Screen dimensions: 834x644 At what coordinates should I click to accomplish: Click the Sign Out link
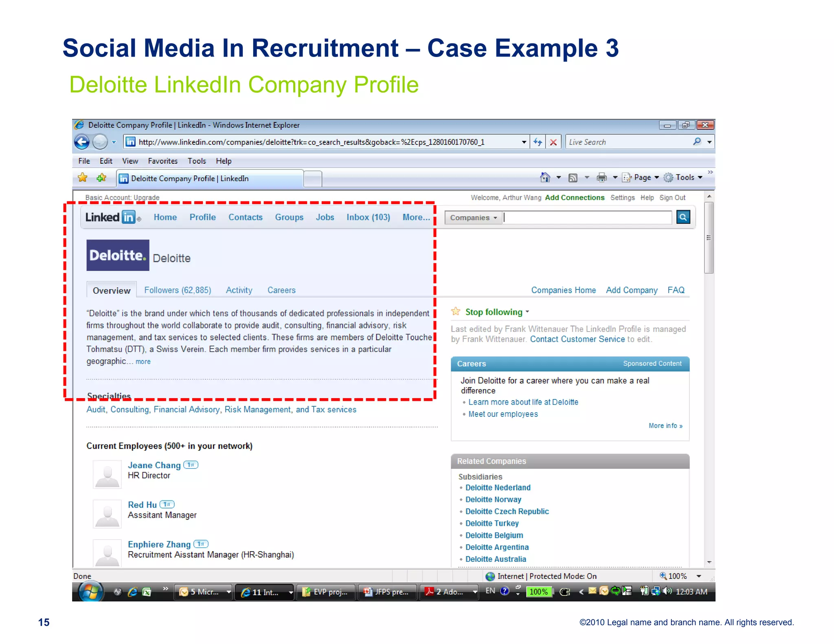(x=672, y=197)
